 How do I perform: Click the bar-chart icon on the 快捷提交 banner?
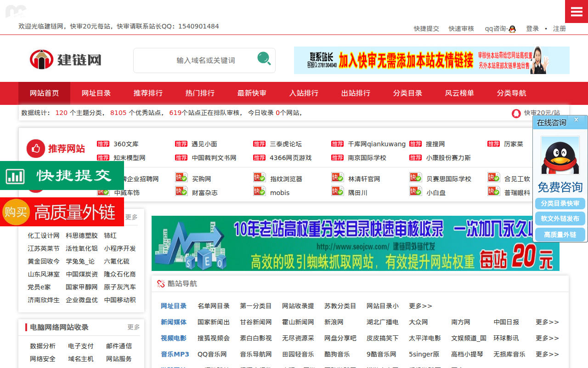coord(15,175)
